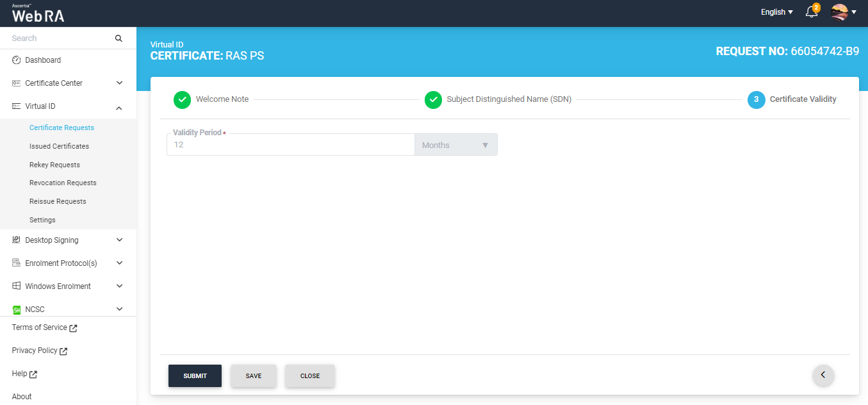Click the WebRA logo
Viewport: 868px width, 405px height.
38,13
